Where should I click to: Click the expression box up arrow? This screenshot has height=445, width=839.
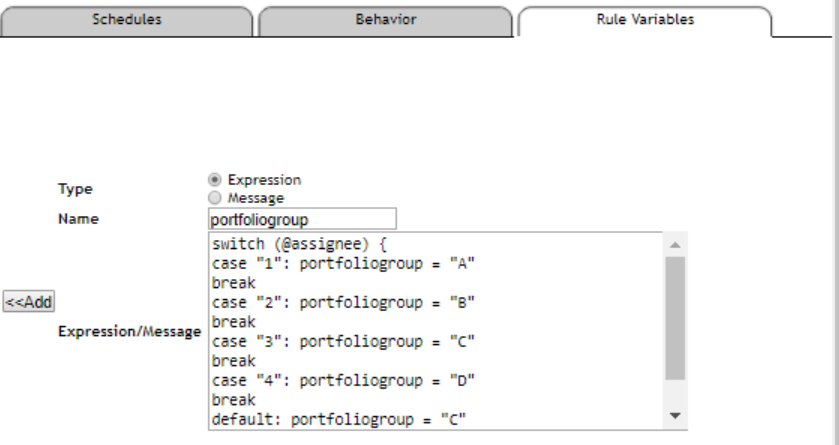point(675,245)
